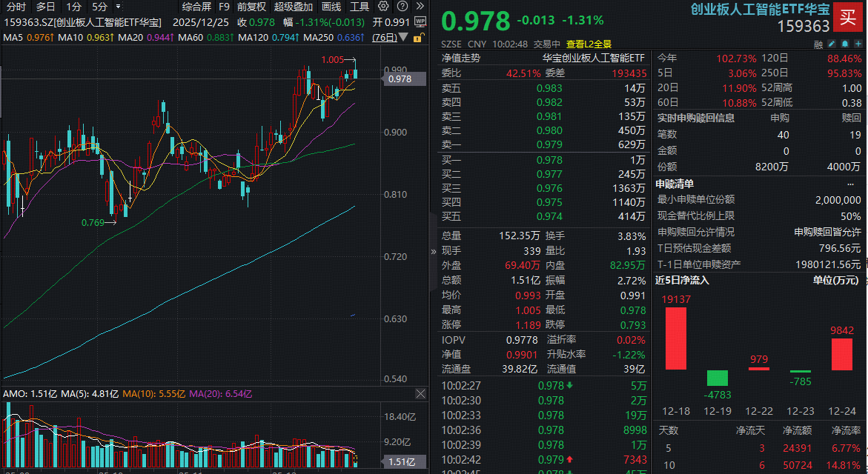This screenshot has width=868, height=474.
Task: Click the 融 margin trading icon
Action: point(818,44)
